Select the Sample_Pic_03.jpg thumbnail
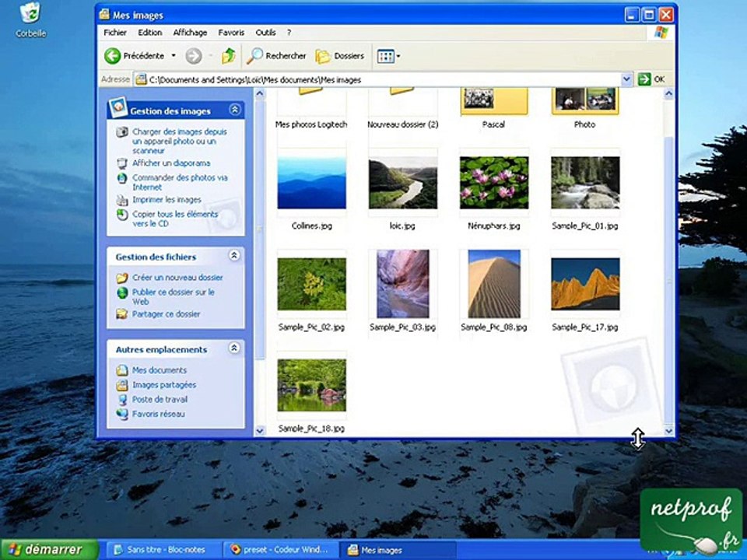 (x=402, y=284)
